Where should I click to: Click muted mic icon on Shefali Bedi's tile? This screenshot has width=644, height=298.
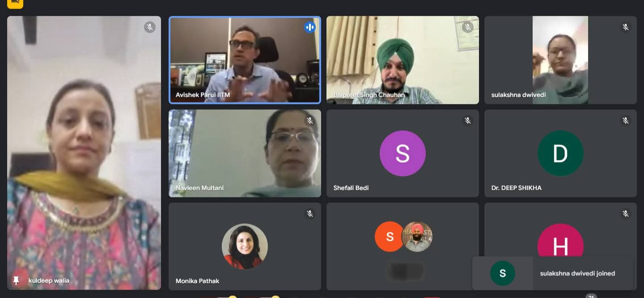[468, 121]
